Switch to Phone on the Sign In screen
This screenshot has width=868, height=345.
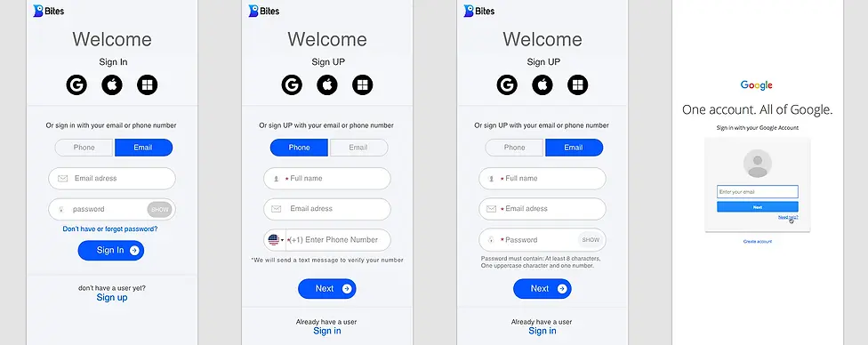(84, 148)
